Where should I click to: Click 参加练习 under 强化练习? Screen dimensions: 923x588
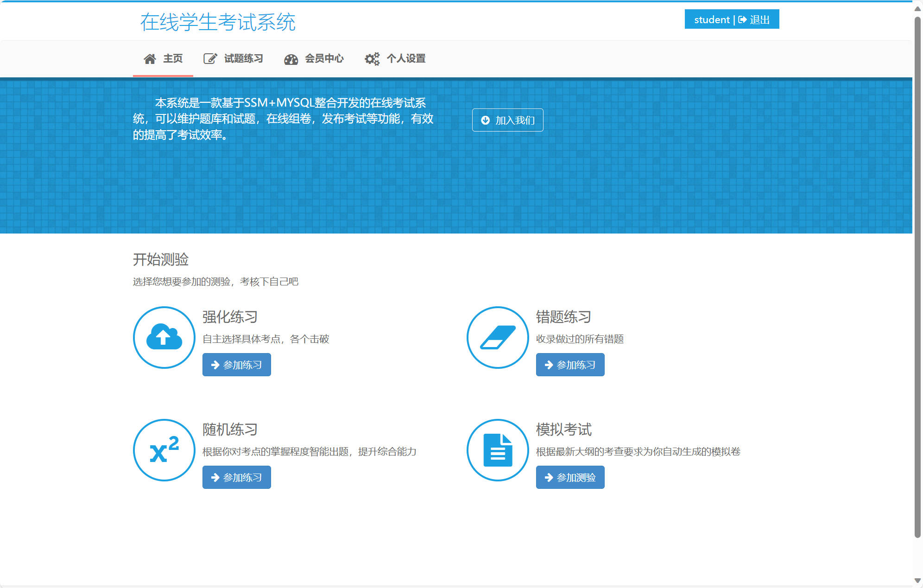click(236, 365)
